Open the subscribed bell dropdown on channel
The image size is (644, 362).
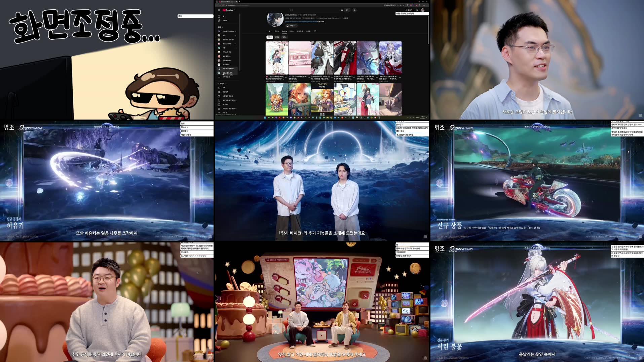click(291, 26)
